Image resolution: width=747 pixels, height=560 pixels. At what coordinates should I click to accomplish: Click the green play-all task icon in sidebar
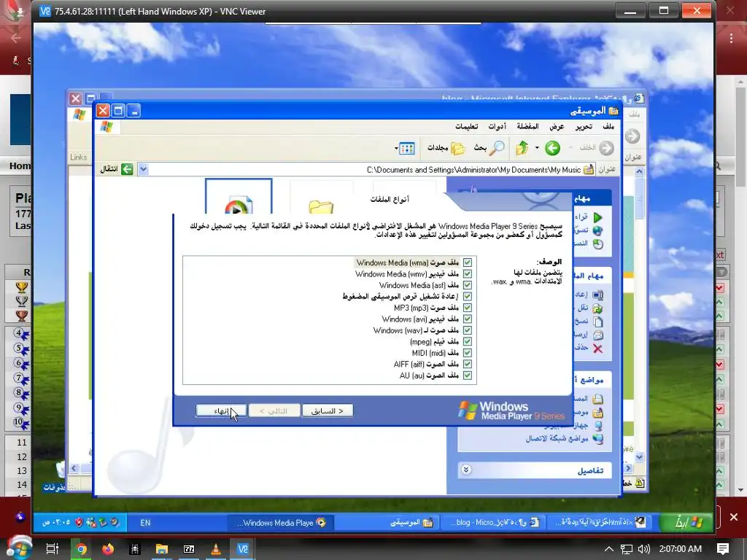pos(597,217)
